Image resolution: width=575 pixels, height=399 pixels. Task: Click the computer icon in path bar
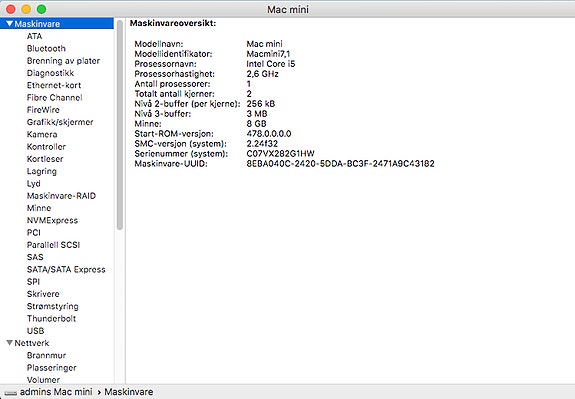tap(11, 393)
